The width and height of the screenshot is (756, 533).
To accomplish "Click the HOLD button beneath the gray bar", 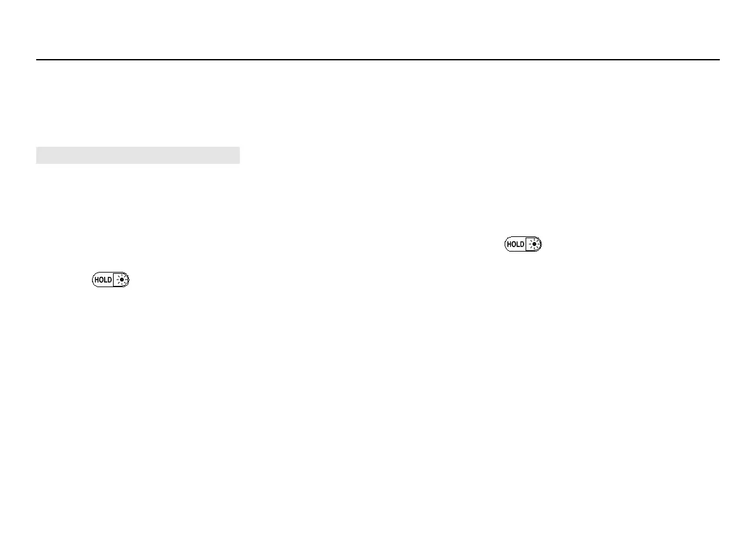I will click(x=103, y=280).
